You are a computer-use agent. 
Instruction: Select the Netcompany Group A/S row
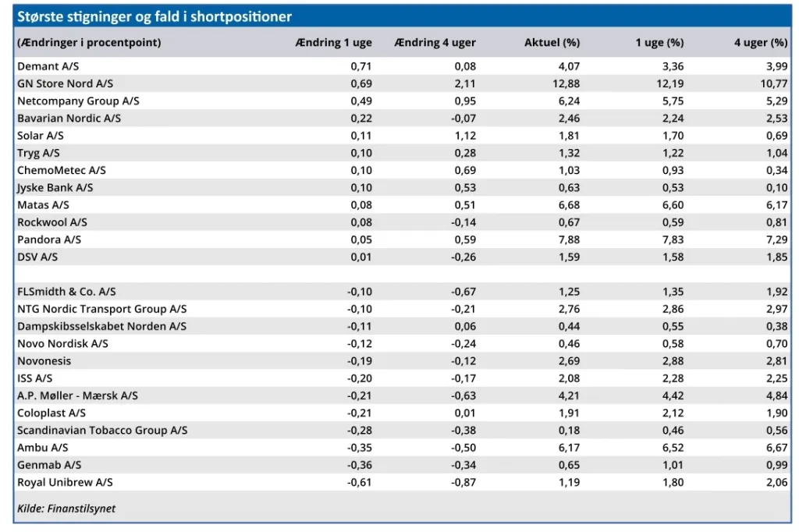[78, 101]
